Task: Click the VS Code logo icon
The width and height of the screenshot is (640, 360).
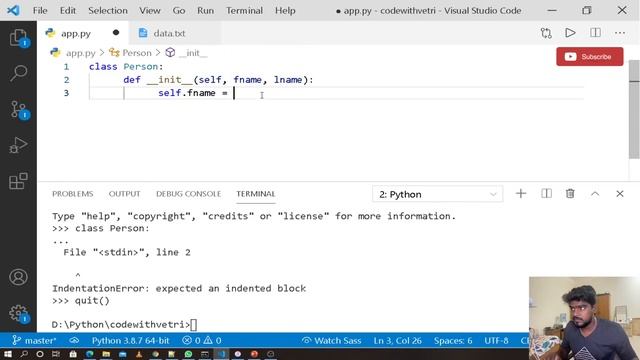Action: coord(13,10)
